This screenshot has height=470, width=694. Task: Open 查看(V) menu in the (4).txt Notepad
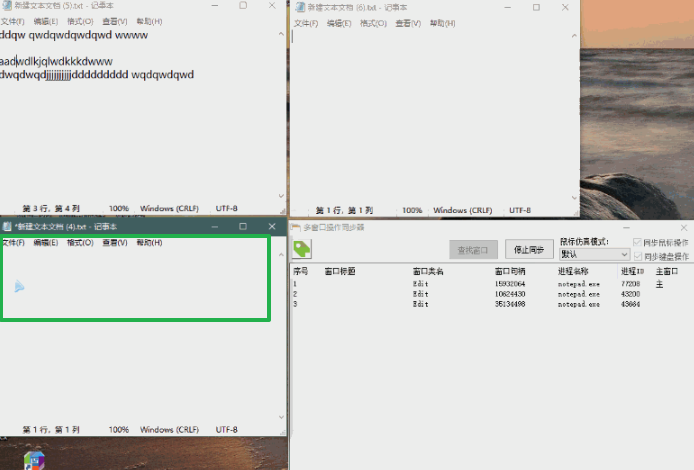pos(115,243)
